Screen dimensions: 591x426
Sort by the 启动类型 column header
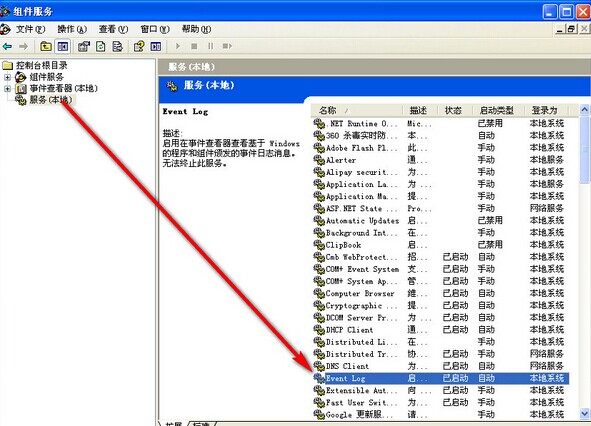click(x=498, y=110)
